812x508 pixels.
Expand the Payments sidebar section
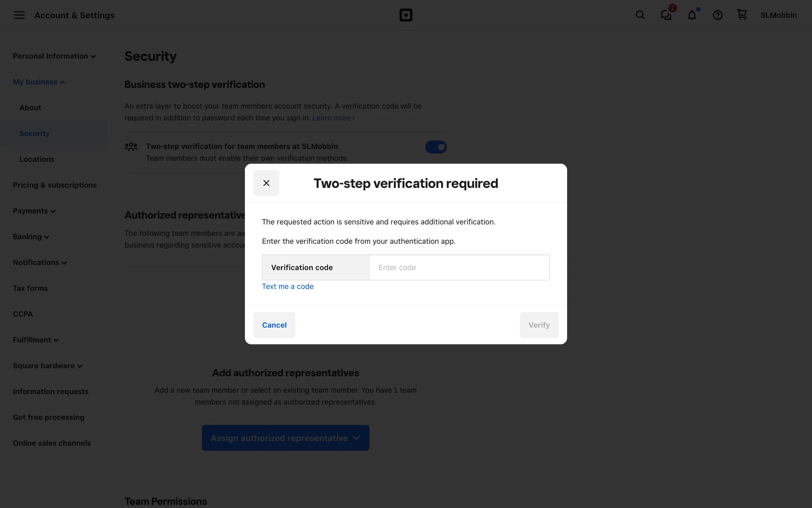[x=34, y=211]
